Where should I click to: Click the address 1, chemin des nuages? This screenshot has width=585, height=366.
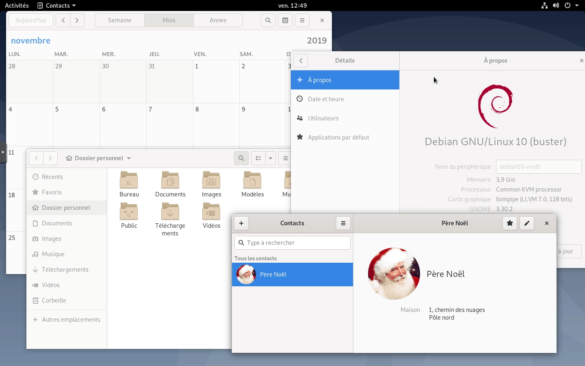click(x=457, y=310)
